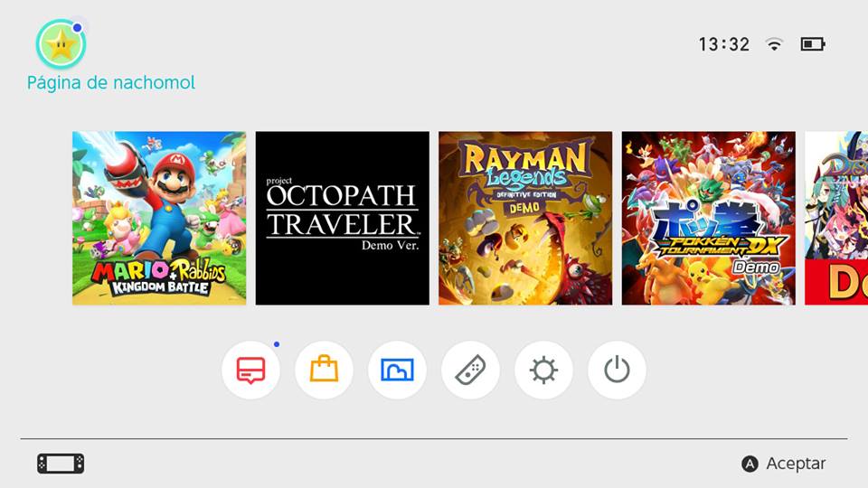The height and width of the screenshot is (488, 868).
Task: Open the Nintendo eShop shopping bag icon
Action: (x=324, y=371)
